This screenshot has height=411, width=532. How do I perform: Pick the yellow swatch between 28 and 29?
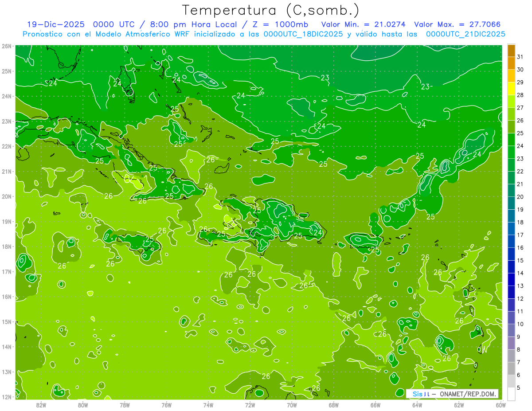pyautogui.click(x=511, y=89)
